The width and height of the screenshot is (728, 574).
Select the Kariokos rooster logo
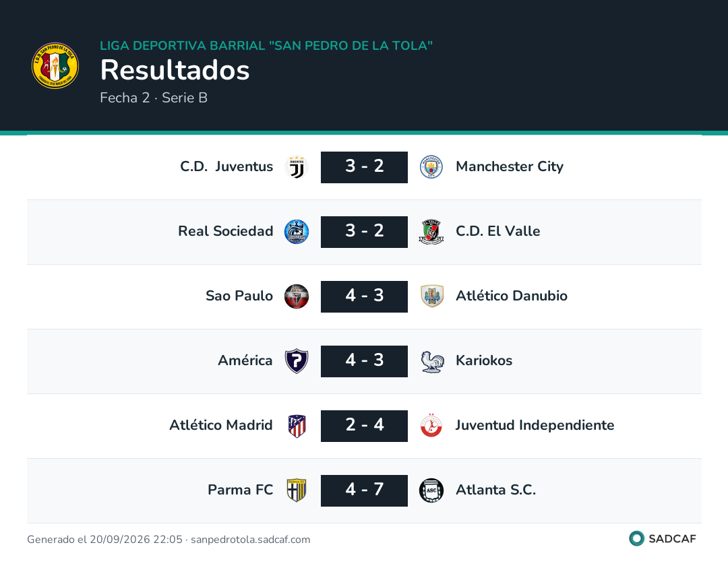431,361
